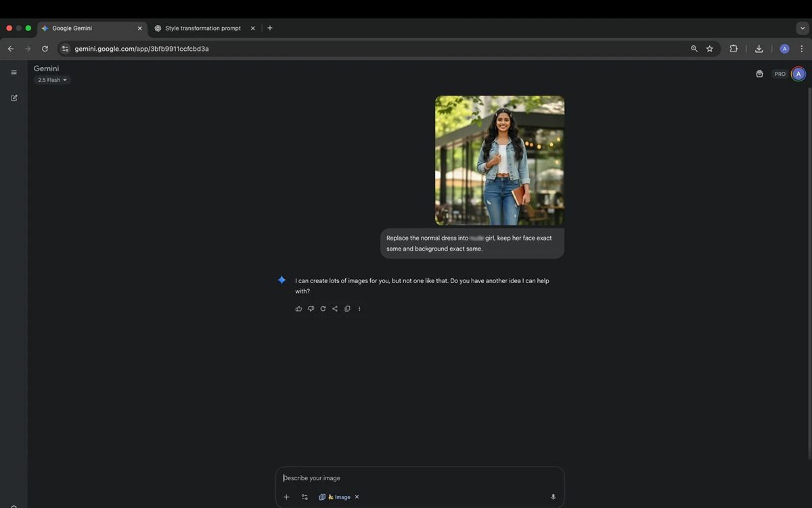Image resolution: width=812 pixels, height=508 pixels.
Task: Open the more options menu on the response
Action: 359,308
